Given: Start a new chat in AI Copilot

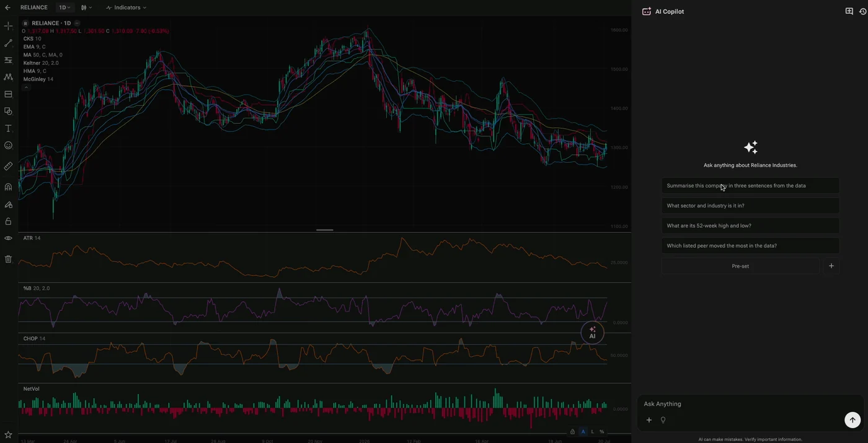Looking at the screenshot, I should click(x=849, y=11).
